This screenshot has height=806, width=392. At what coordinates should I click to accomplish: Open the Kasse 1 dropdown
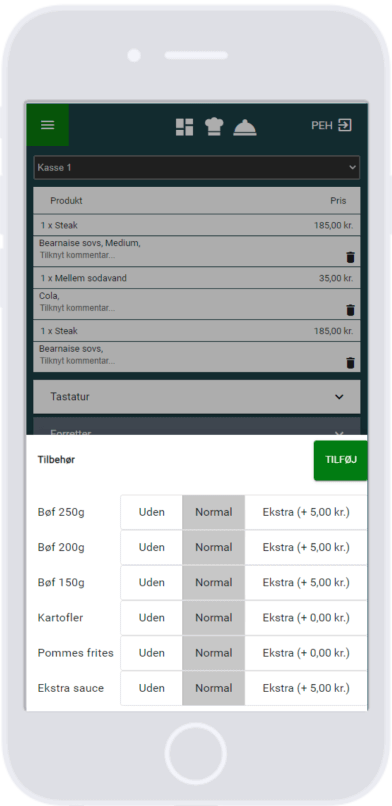coord(197,168)
